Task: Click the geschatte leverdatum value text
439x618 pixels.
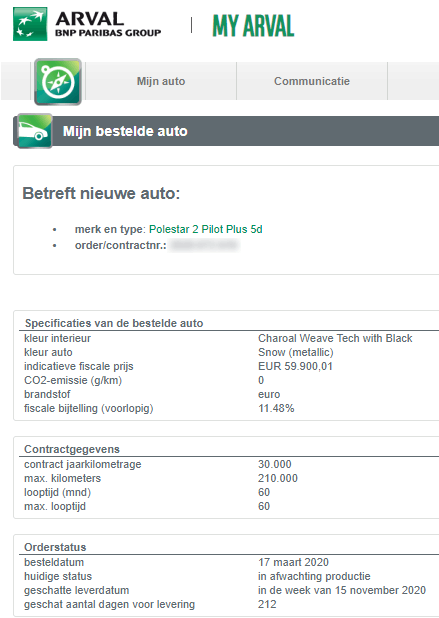Action: click(x=342, y=590)
